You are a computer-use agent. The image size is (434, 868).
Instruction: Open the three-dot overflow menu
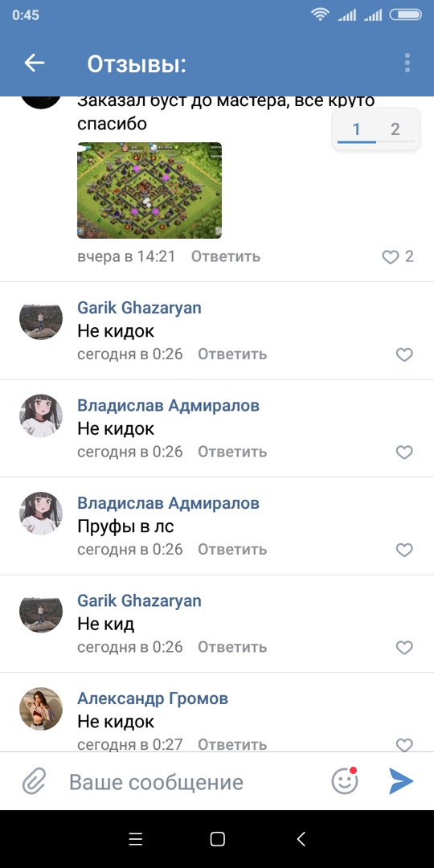407,63
